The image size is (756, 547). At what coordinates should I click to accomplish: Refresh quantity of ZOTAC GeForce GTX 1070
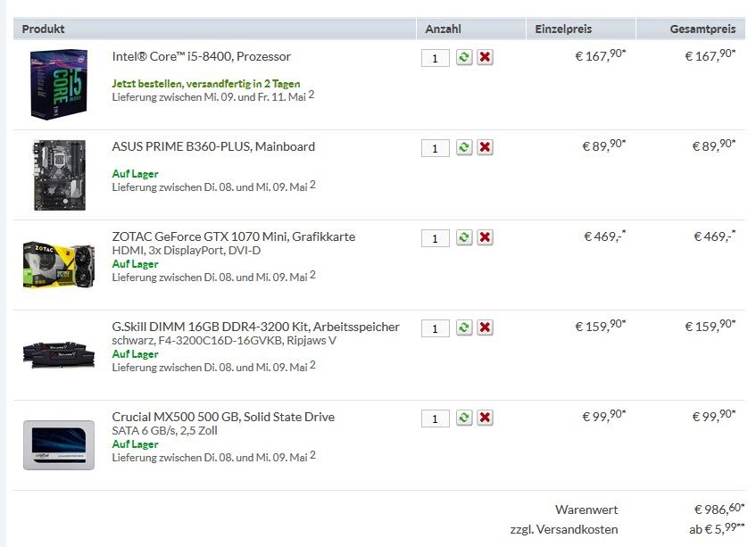coord(464,237)
